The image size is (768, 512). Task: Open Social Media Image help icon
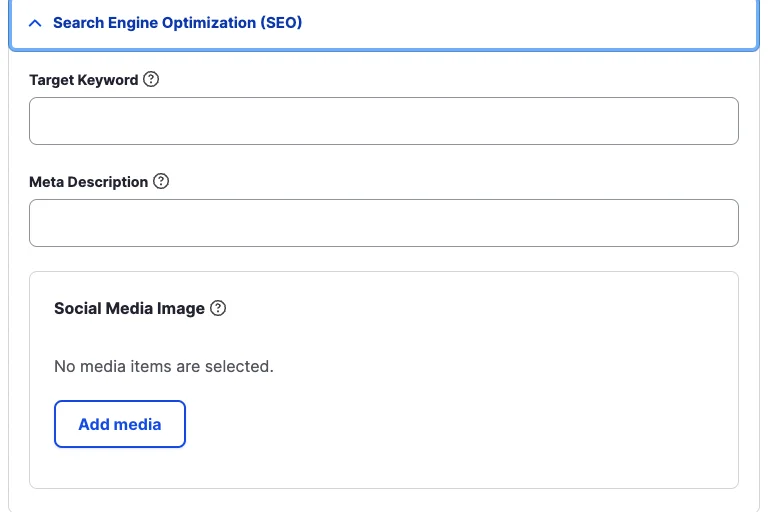pos(218,308)
